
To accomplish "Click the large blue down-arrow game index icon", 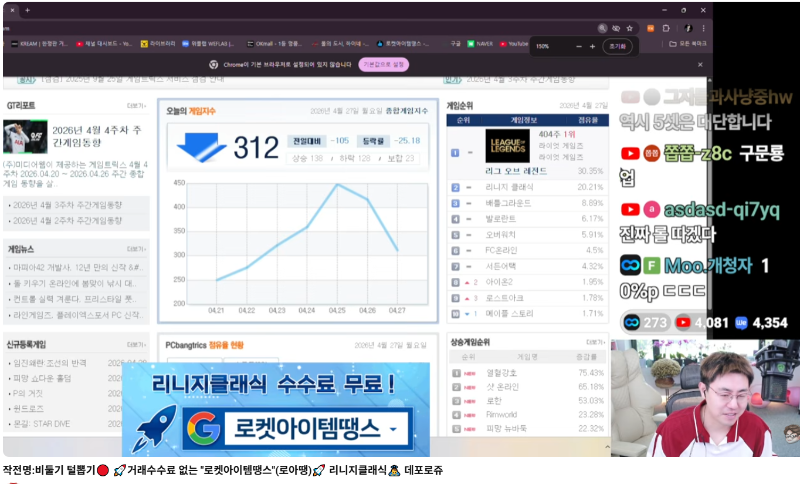I will pos(200,148).
